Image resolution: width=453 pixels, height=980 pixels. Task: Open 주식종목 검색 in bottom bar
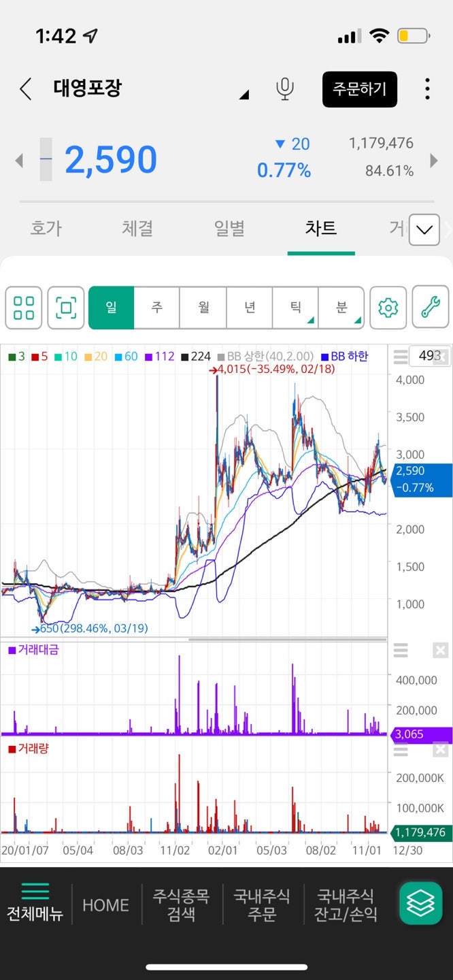point(180,904)
